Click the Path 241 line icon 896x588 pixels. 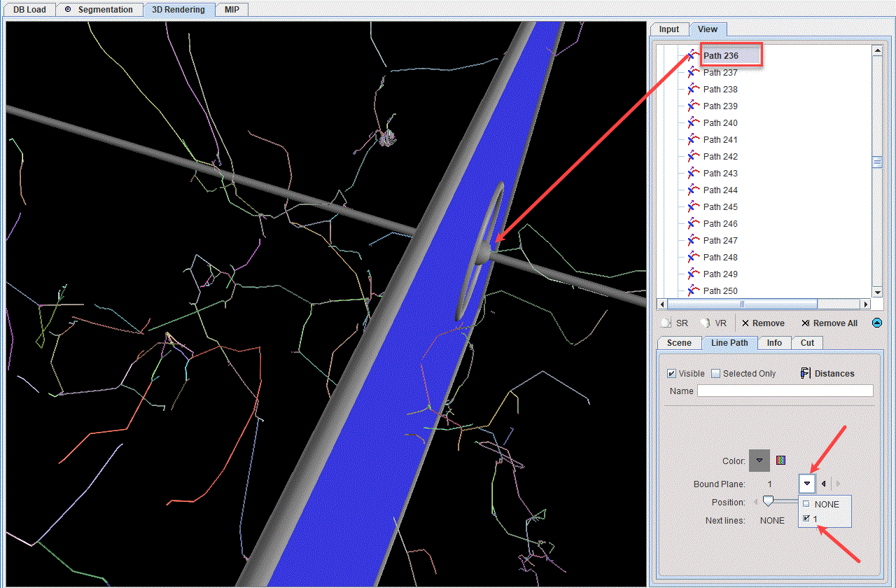(694, 139)
